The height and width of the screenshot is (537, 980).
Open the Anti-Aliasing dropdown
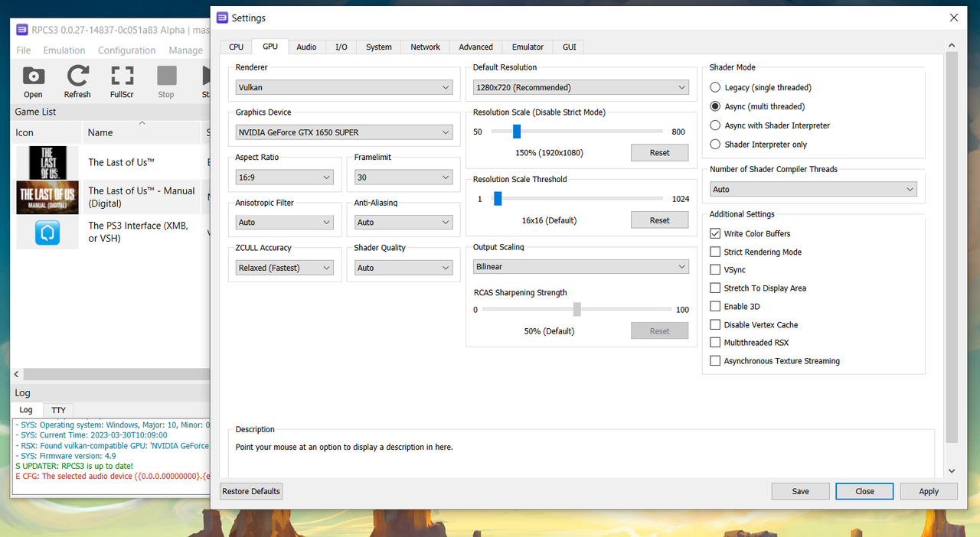[403, 223]
